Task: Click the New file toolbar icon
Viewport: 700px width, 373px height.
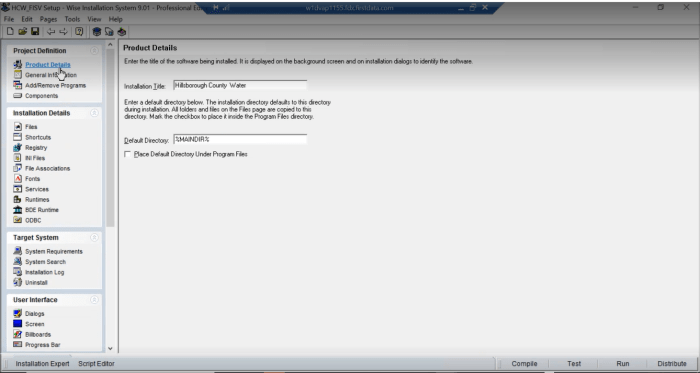Action: coord(10,31)
